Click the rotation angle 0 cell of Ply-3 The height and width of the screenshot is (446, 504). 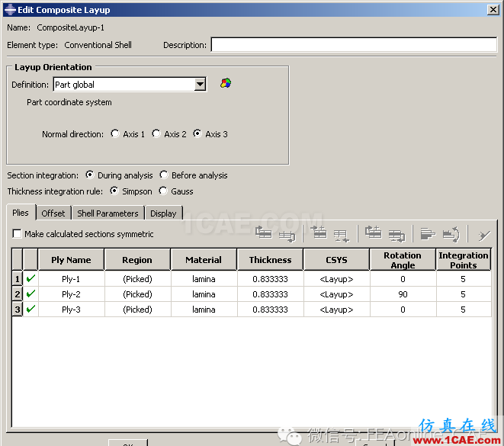403,310
